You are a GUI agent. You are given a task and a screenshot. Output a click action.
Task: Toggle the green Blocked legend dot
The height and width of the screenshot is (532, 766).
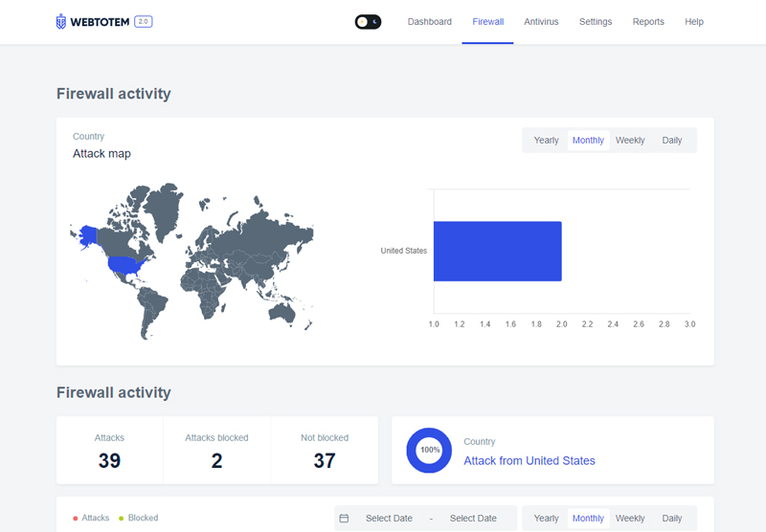click(x=122, y=519)
